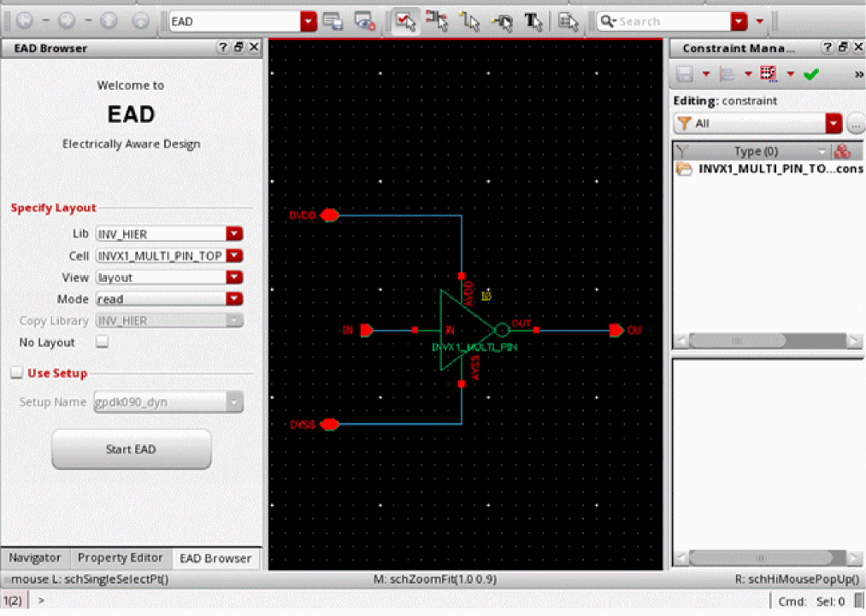866x616 pixels.
Task: Toggle the Use Setup checkbox
Action: point(16,373)
